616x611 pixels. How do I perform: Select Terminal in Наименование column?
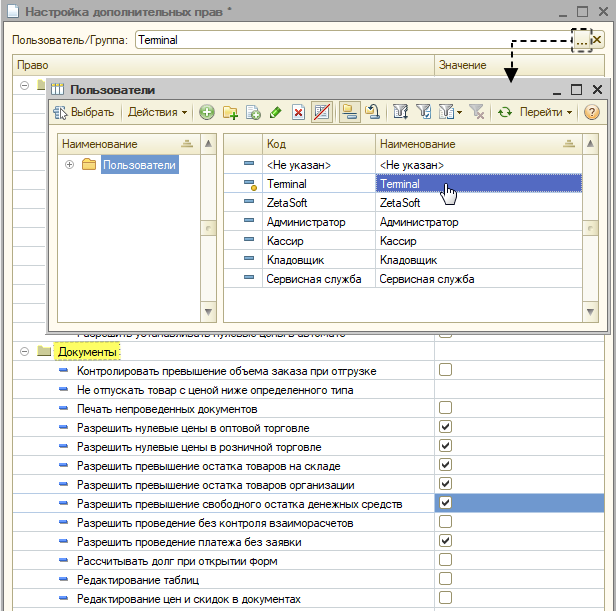(x=478, y=184)
